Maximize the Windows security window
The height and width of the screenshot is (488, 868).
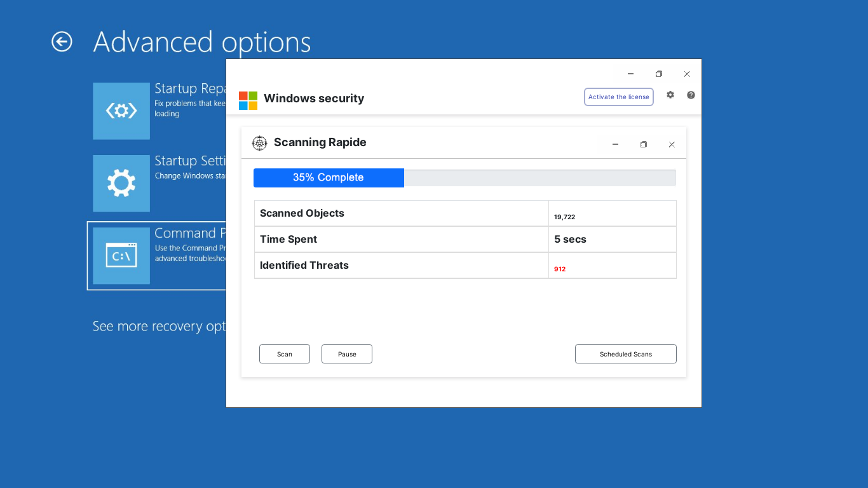(659, 74)
